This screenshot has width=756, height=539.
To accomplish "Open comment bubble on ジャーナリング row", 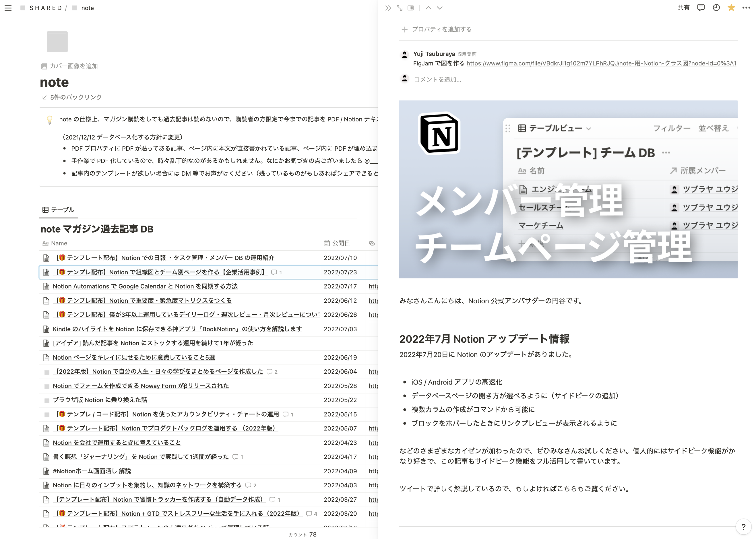I will [x=238, y=457].
